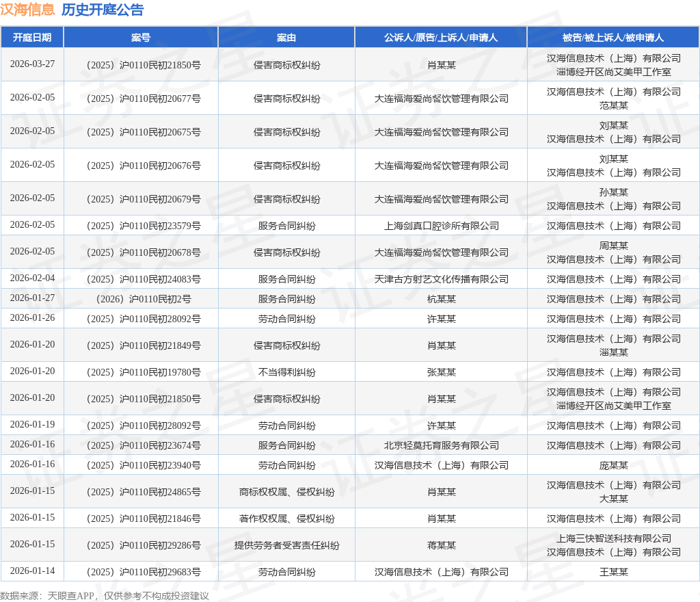
Task: Click defendant 王某某
Action: [x=614, y=573]
